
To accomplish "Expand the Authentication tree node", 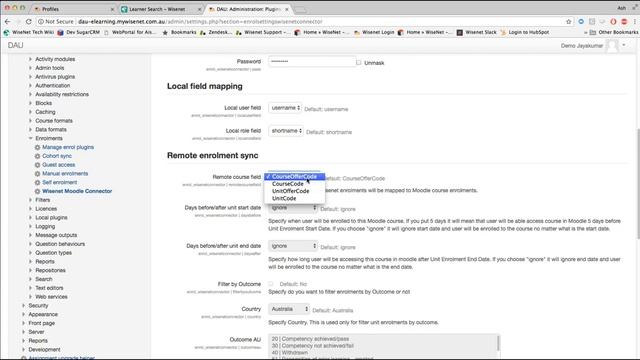I will click(x=31, y=86).
